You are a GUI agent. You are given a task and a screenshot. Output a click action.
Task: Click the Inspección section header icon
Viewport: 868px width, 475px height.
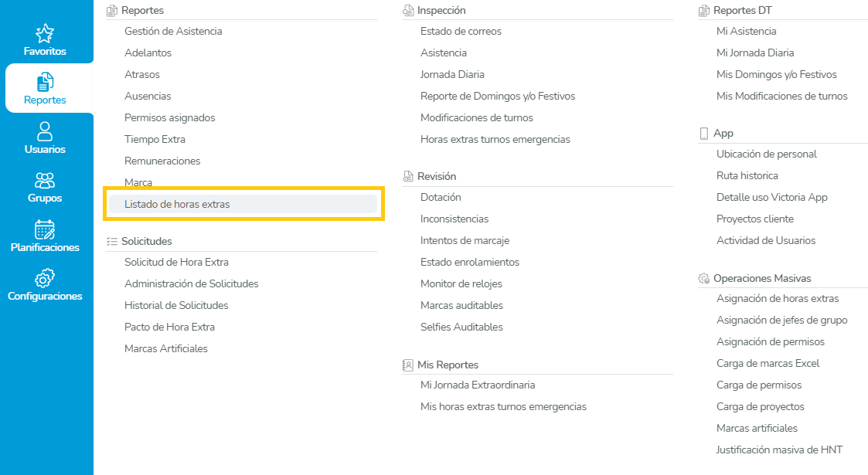coord(408,11)
